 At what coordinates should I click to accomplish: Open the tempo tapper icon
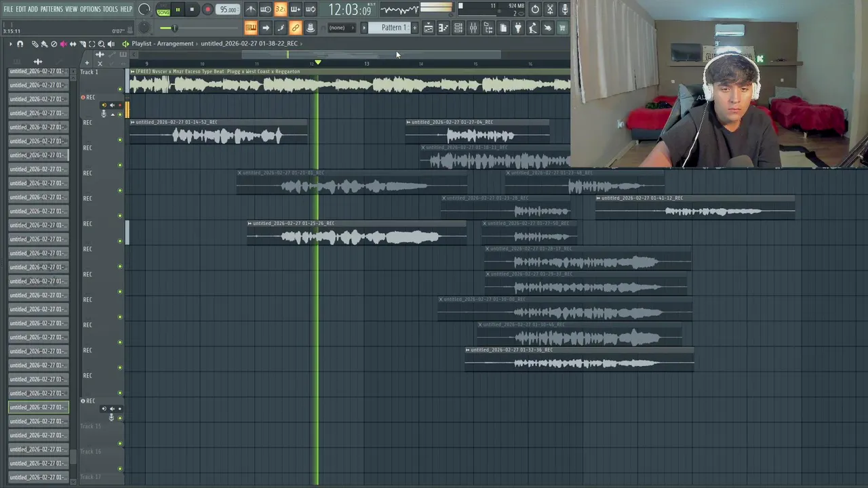coord(533,28)
